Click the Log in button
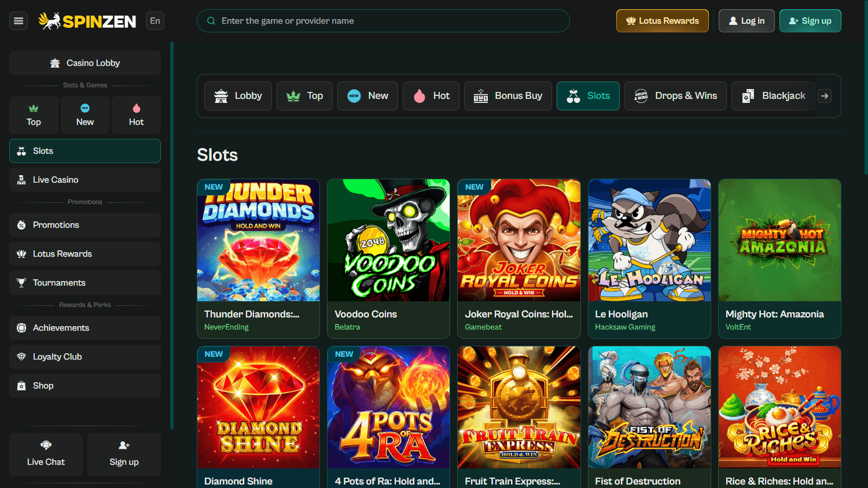Viewport: 868px width, 488px height. click(746, 21)
